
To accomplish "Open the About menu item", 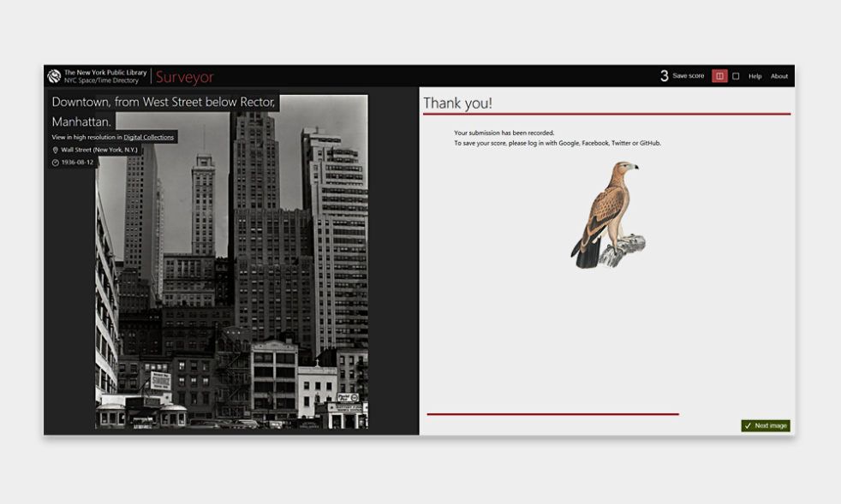I will point(778,76).
